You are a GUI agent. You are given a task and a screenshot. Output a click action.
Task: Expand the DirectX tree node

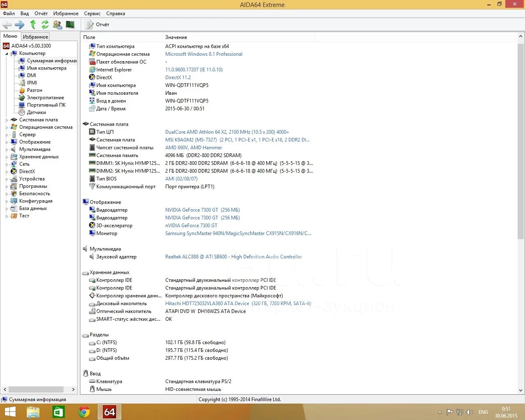pos(7,172)
